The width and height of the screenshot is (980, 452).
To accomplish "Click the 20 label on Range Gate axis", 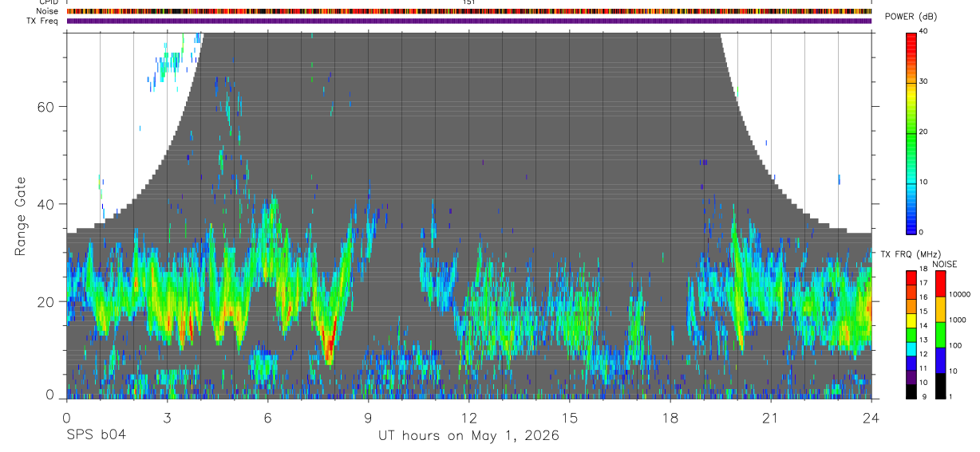I will pyautogui.click(x=45, y=301).
